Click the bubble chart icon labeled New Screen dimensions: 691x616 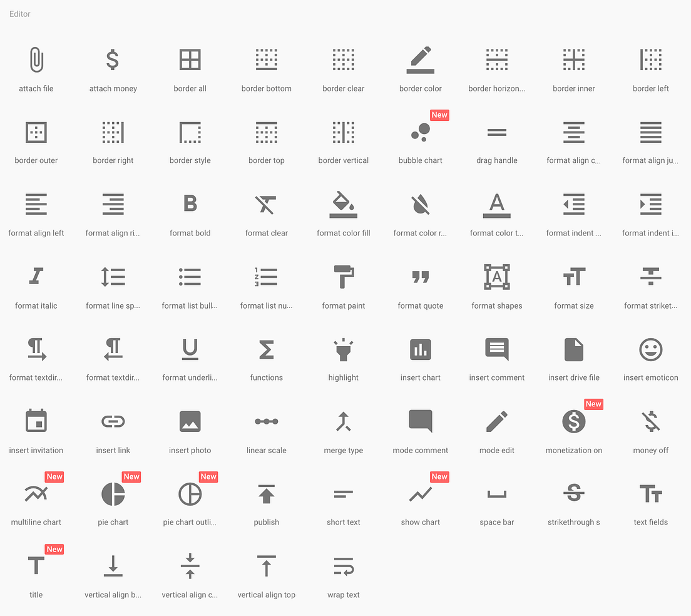pyautogui.click(x=420, y=132)
